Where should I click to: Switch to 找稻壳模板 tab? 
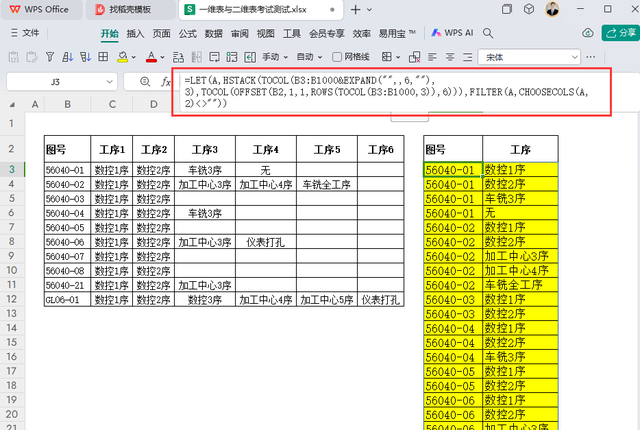[x=130, y=9]
